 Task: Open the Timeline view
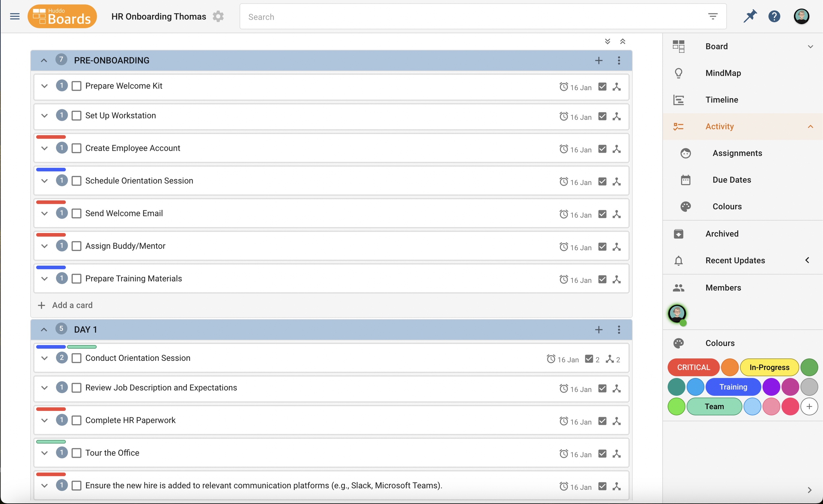pyautogui.click(x=722, y=100)
